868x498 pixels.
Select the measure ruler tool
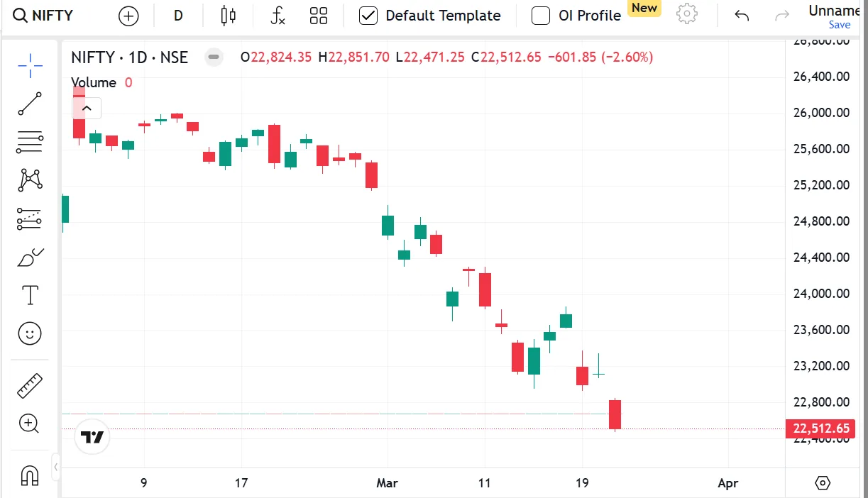point(29,385)
